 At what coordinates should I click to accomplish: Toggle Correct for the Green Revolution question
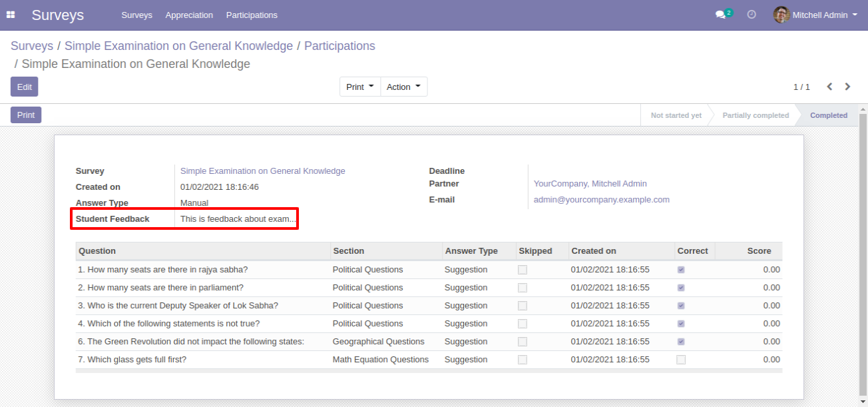click(x=681, y=342)
